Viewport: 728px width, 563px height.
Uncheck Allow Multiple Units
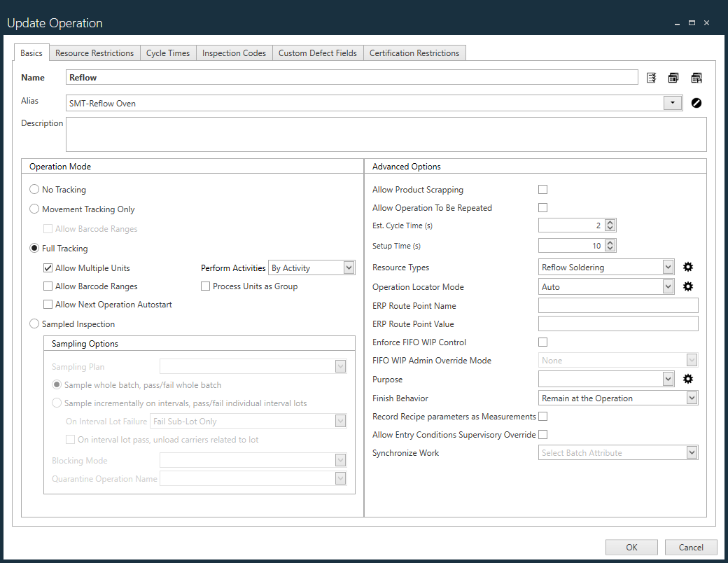48,267
